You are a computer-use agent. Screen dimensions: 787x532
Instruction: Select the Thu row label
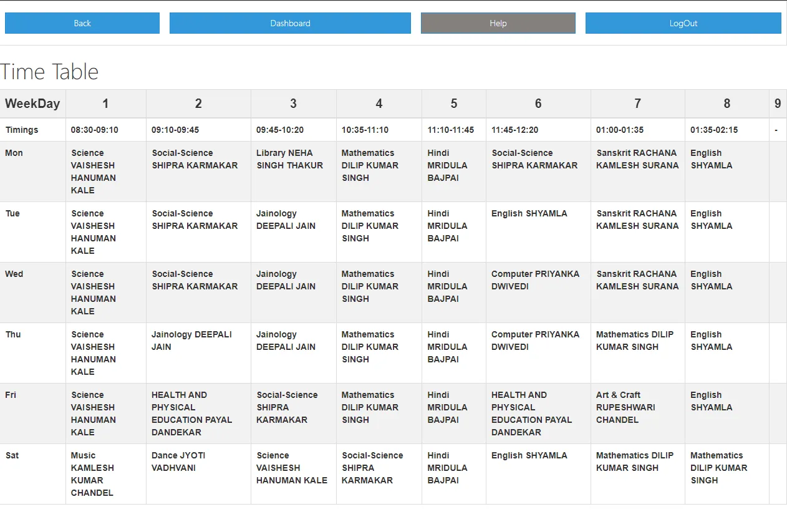pyautogui.click(x=32, y=353)
